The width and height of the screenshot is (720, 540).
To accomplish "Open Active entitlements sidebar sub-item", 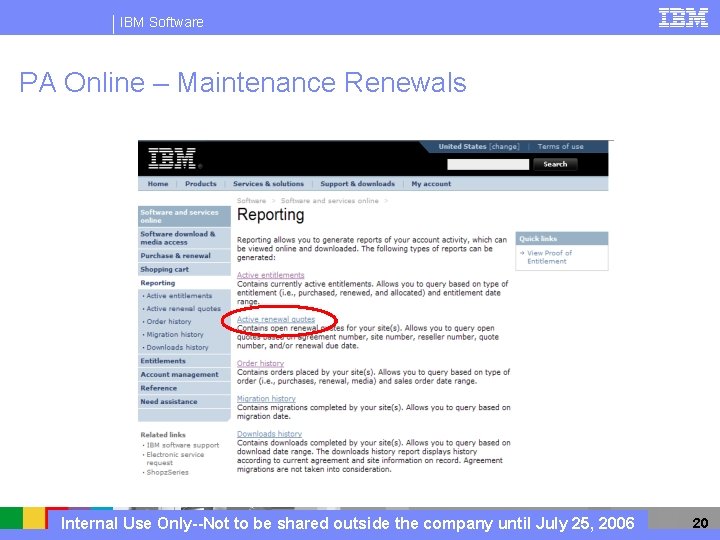I will [179, 296].
